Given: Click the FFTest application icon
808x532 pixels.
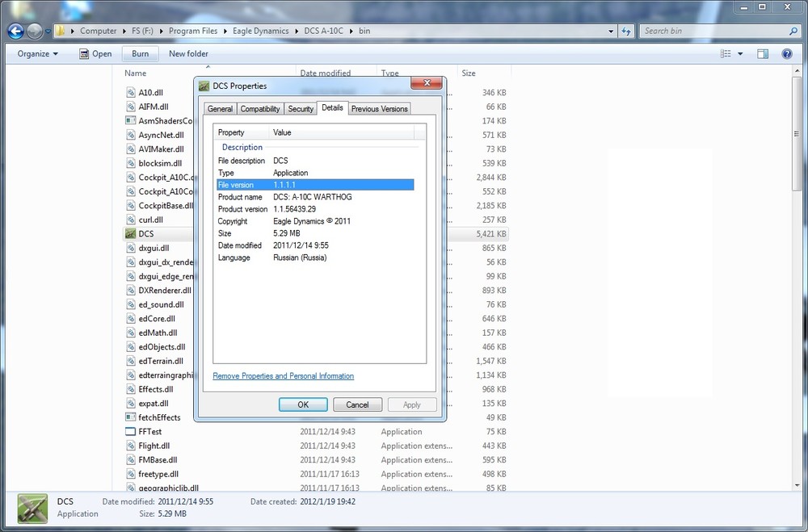Looking at the screenshot, I should tap(131, 432).
